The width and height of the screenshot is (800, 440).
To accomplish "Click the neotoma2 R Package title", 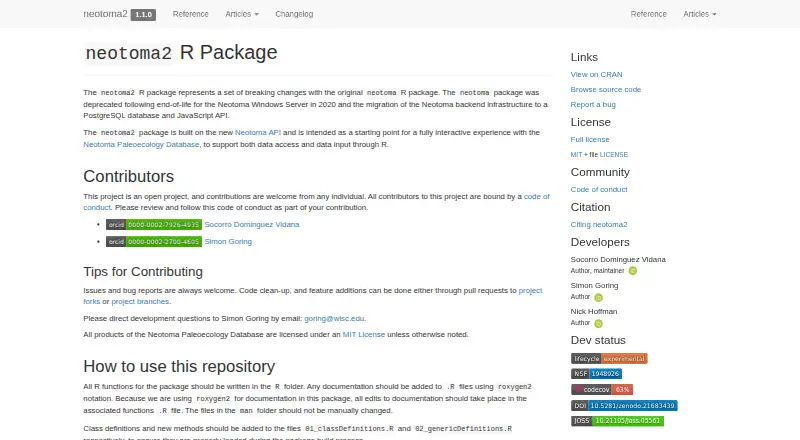I will [x=181, y=53].
